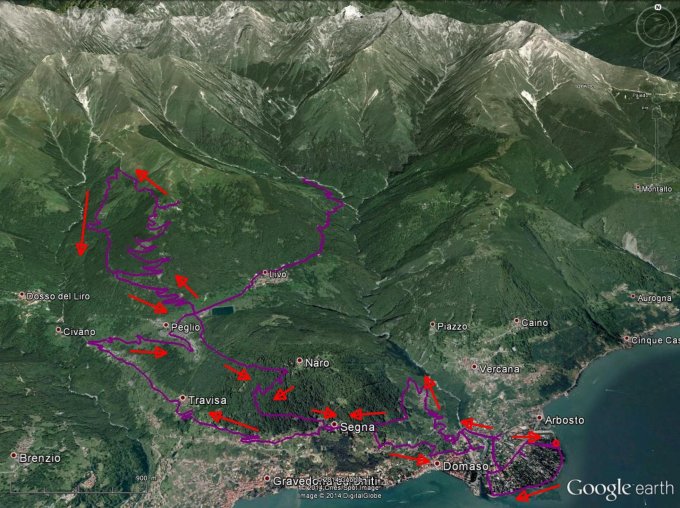Select the Montalto place label
680x508 pixels.
point(656,188)
